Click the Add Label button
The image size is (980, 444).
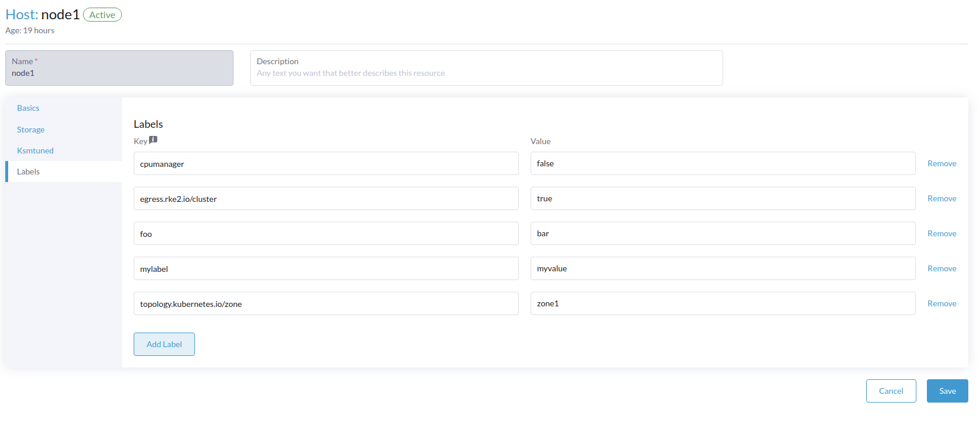click(x=164, y=344)
